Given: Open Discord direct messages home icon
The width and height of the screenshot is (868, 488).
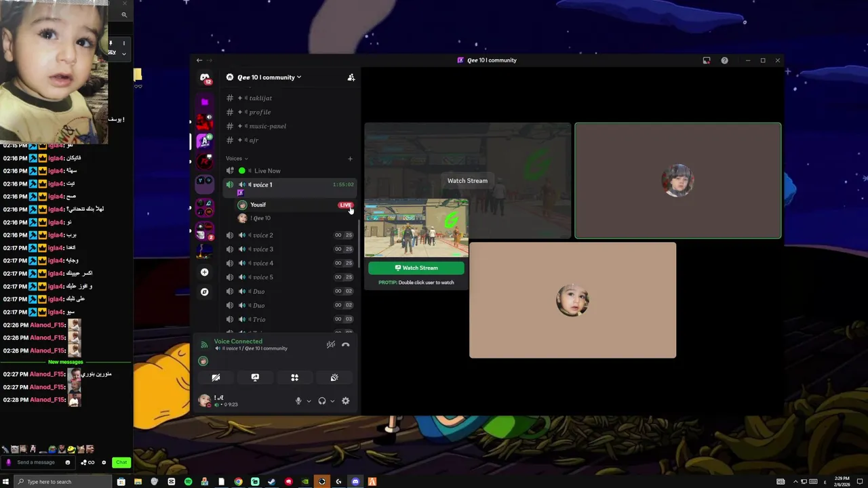Looking at the screenshot, I should [x=205, y=78].
